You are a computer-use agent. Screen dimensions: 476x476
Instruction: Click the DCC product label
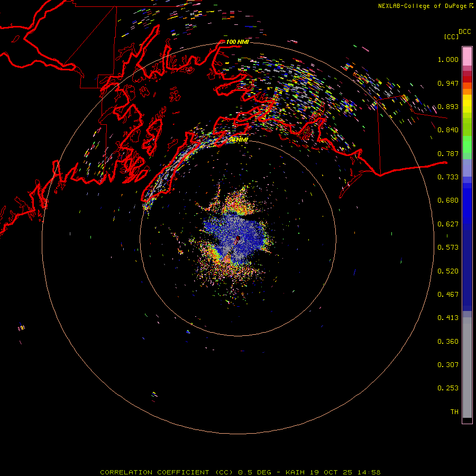click(x=465, y=32)
